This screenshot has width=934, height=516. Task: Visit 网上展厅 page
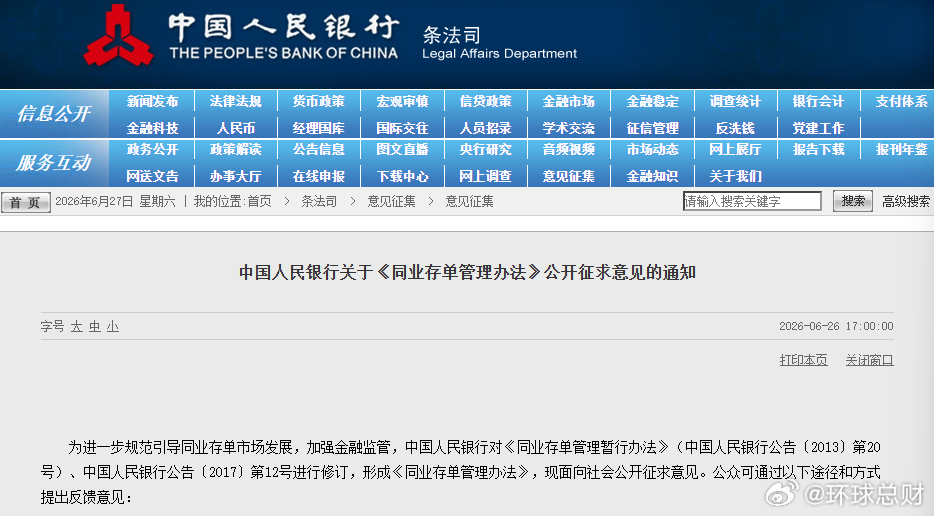point(735,150)
